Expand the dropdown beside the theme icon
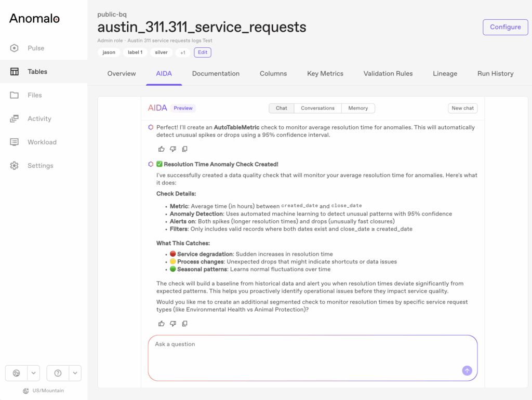The width and height of the screenshot is (532, 400). 33,373
